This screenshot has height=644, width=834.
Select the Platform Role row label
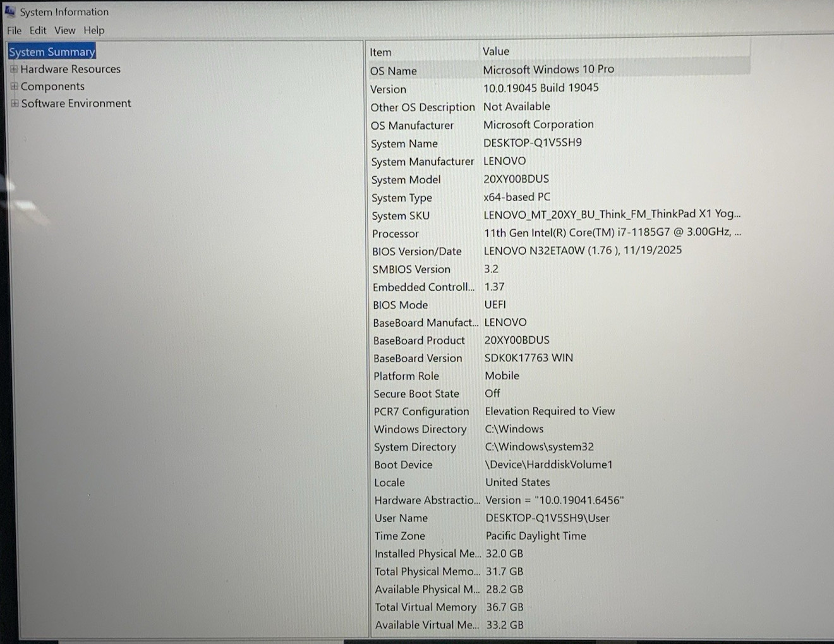[x=406, y=376]
